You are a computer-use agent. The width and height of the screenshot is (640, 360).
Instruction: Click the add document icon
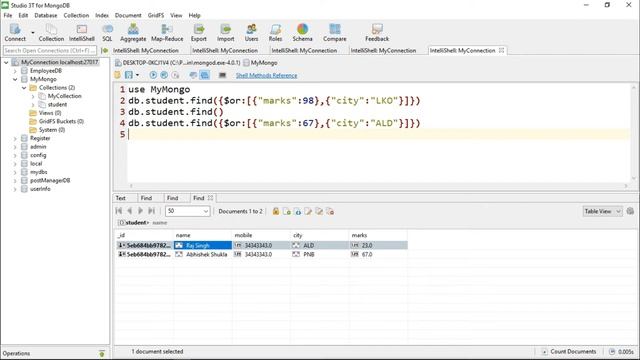pos(287,211)
